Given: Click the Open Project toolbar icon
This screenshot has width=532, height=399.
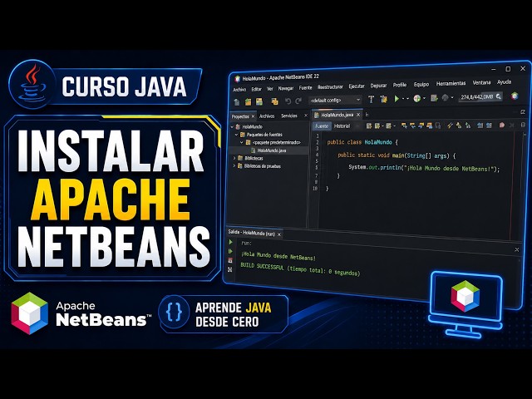Looking at the screenshot, I should (x=259, y=101).
